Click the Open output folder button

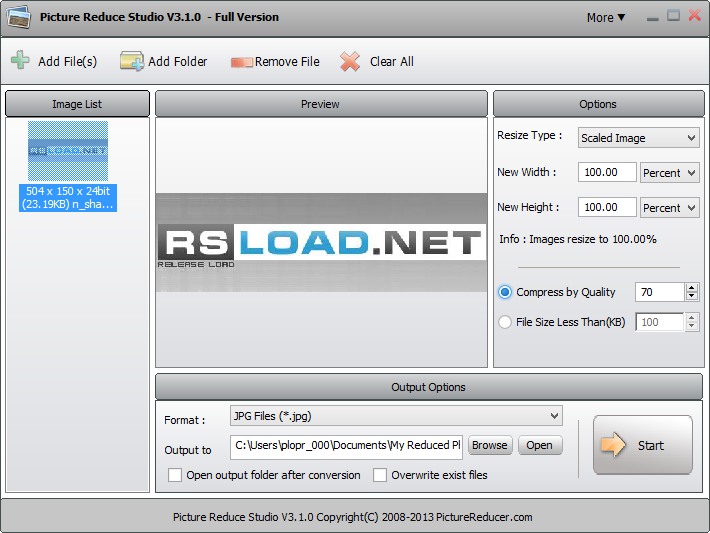(x=539, y=445)
